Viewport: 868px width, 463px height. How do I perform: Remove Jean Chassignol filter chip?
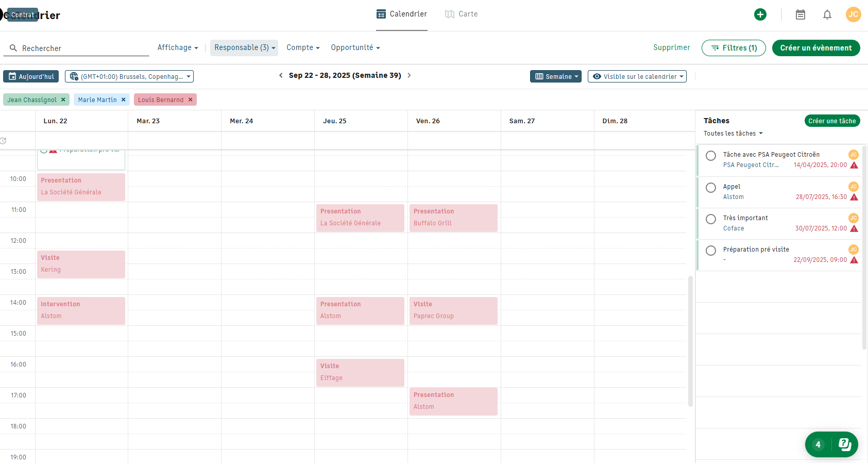[63, 100]
